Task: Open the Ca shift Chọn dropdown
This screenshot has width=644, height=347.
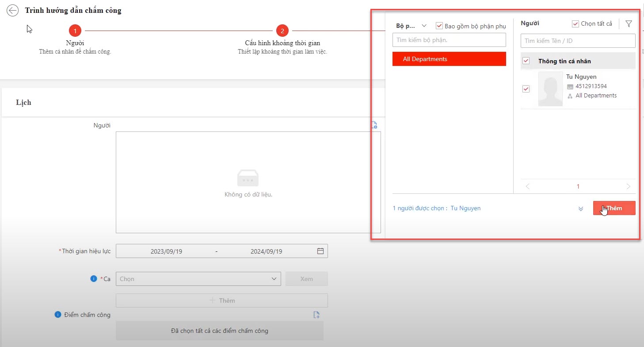Action: [x=198, y=279]
